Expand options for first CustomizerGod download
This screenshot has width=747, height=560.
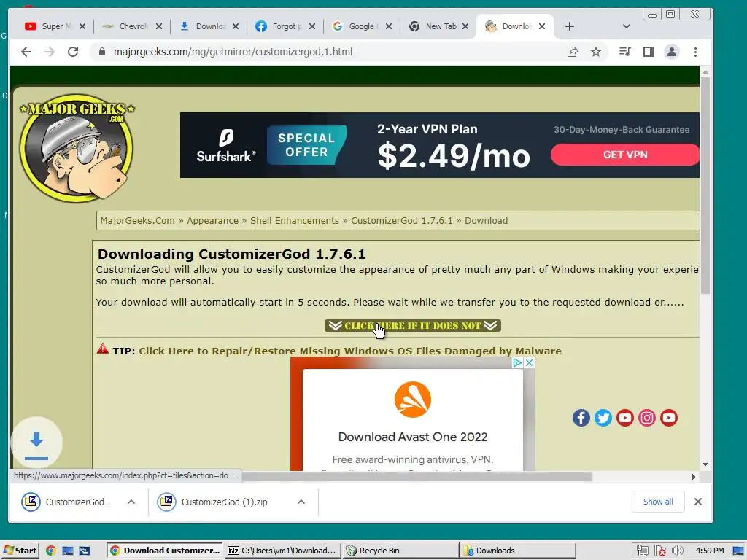click(x=131, y=502)
